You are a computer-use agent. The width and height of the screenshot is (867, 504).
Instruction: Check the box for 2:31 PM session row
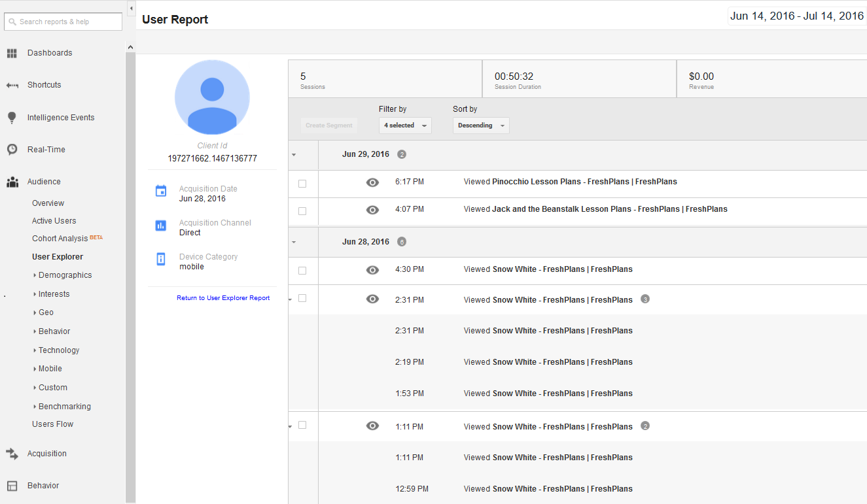[x=302, y=298]
